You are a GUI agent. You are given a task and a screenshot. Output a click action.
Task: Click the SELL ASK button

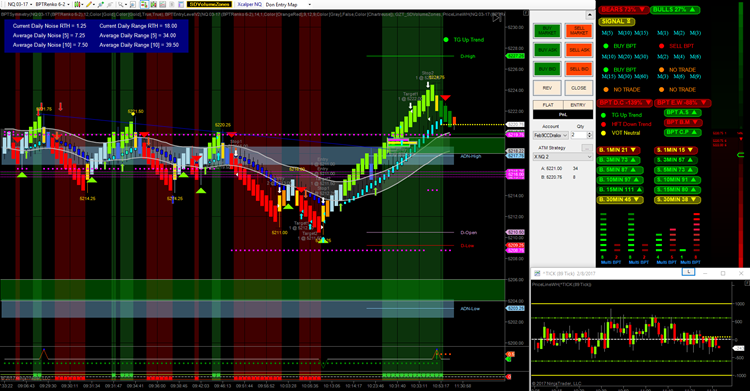(579, 50)
